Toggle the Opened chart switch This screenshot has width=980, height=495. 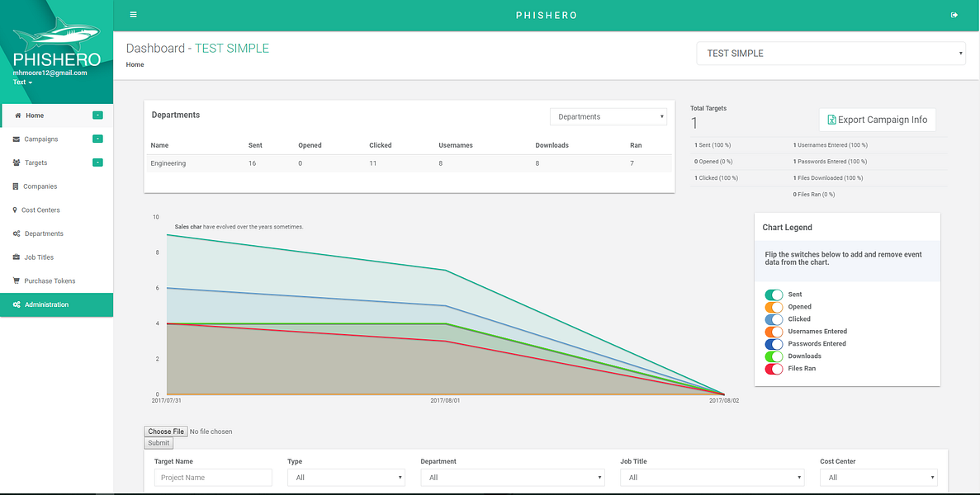click(774, 307)
